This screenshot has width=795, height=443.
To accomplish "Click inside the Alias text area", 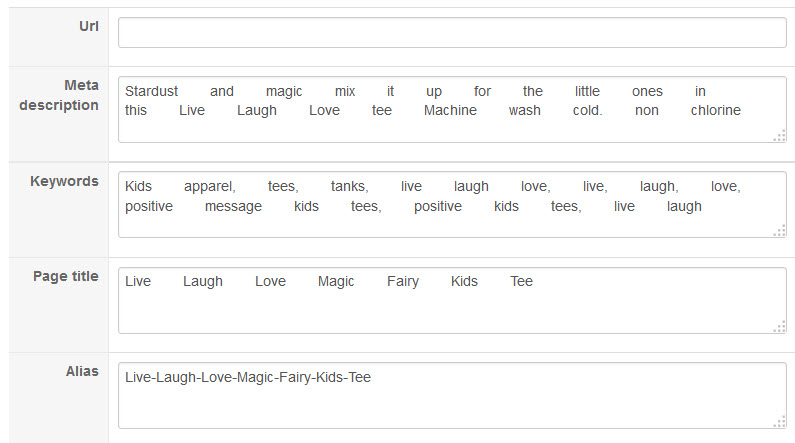I will point(452,405).
